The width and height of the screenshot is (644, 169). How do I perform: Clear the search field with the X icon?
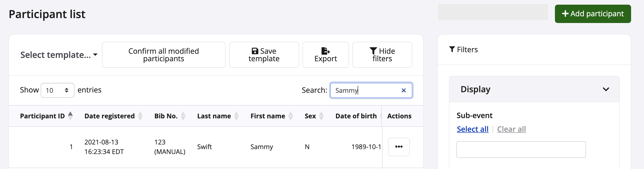pyautogui.click(x=404, y=90)
